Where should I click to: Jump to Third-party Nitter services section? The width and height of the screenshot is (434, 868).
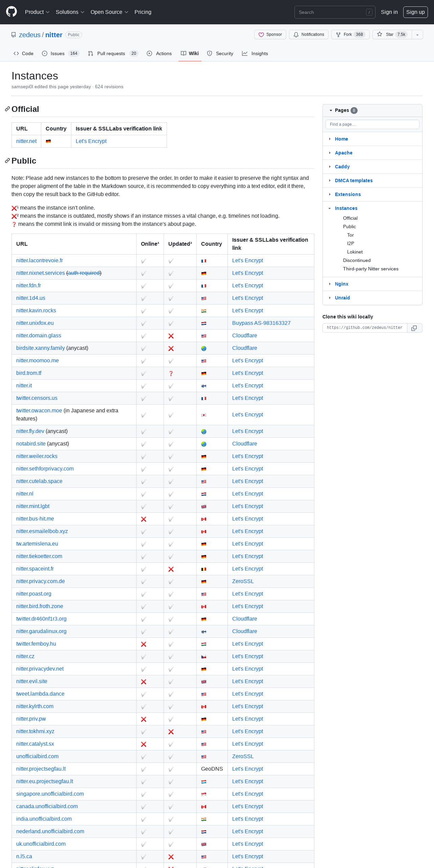(371, 269)
